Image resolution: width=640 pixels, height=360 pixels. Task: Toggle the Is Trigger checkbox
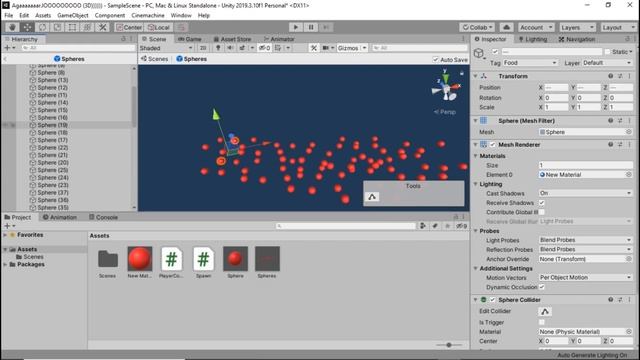pos(542,322)
